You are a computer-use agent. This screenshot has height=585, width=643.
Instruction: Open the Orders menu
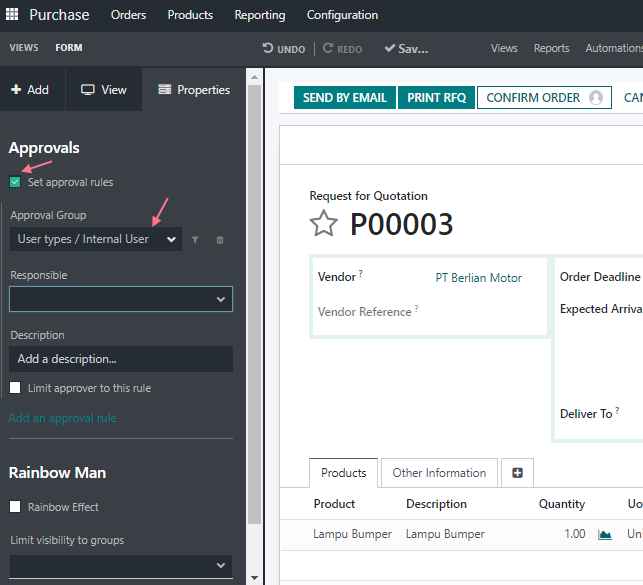click(128, 15)
